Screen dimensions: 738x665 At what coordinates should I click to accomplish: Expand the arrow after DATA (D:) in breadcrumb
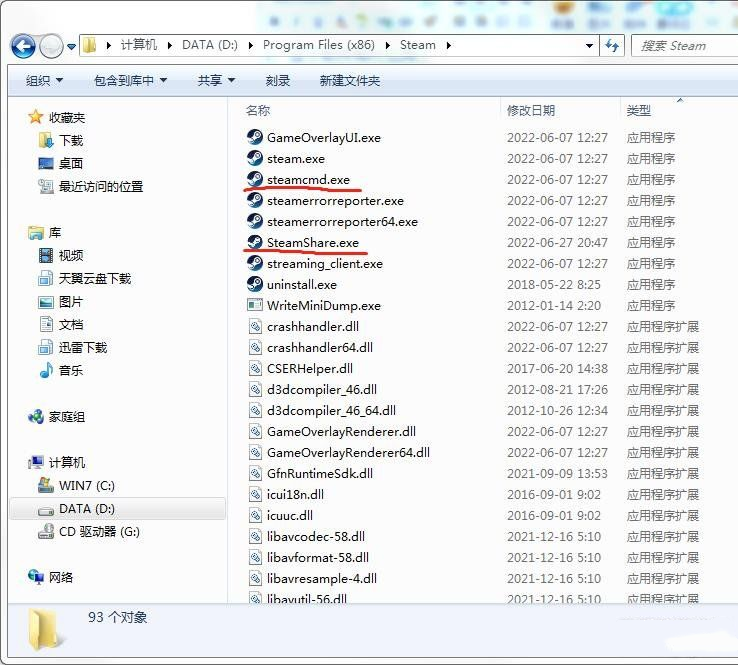pyautogui.click(x=250, y=46)
